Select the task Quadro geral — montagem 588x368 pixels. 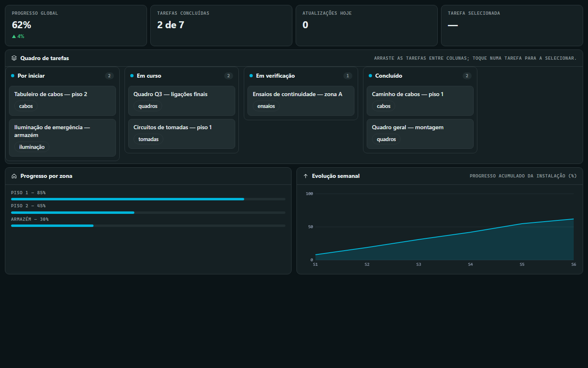click(420, 134)
